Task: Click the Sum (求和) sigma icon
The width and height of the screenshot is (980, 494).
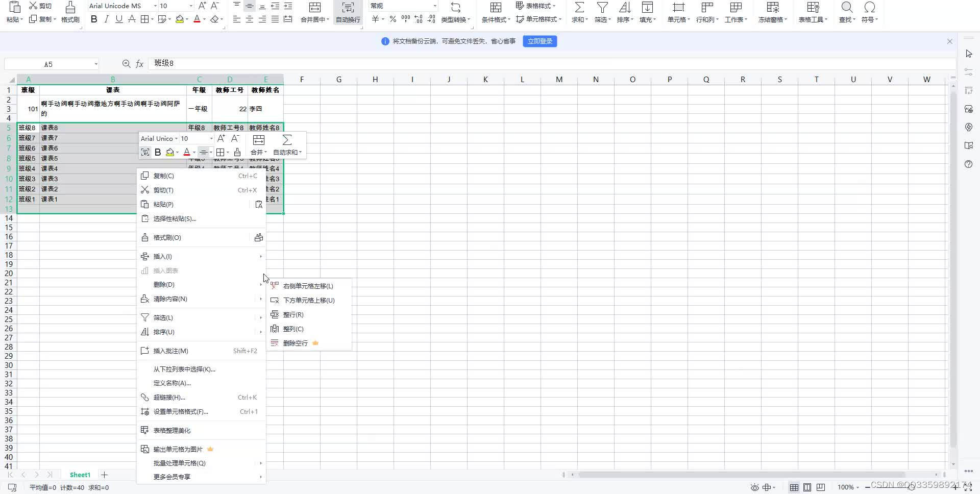Action: tap(579, 7)
